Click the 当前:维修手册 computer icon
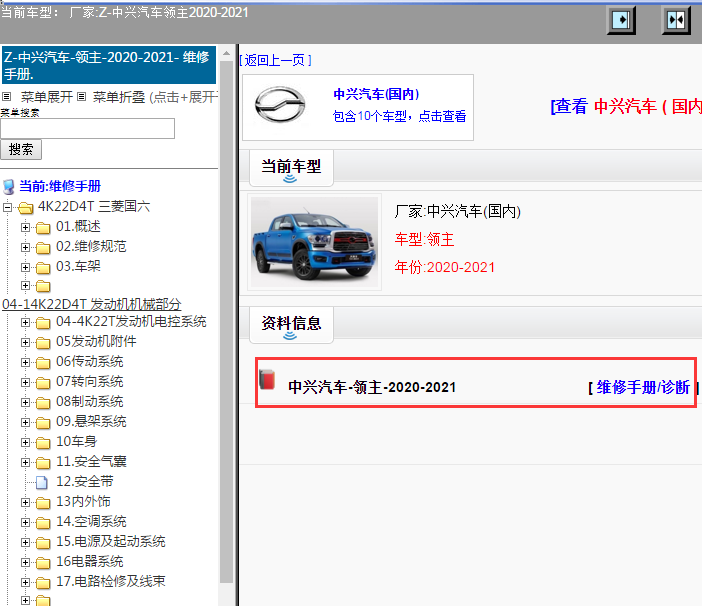 [9, 187]
